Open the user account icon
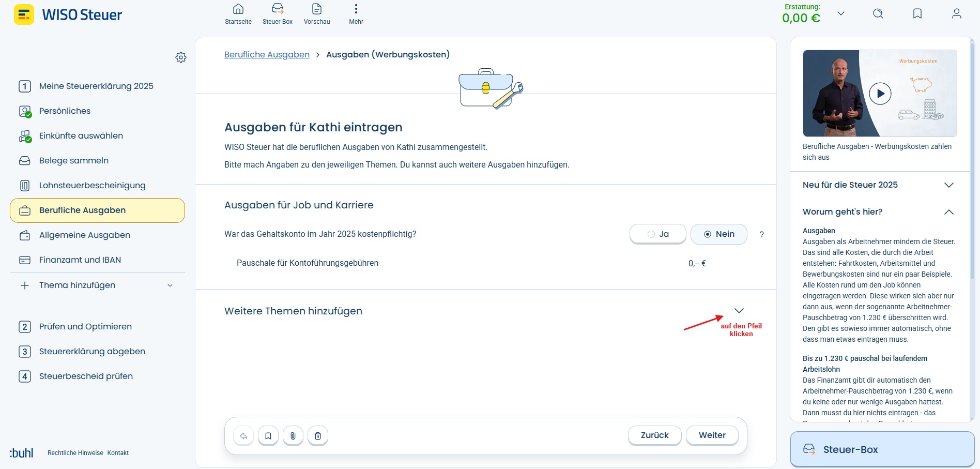This screenshot has height=469, width=980. tap(957, 13)
